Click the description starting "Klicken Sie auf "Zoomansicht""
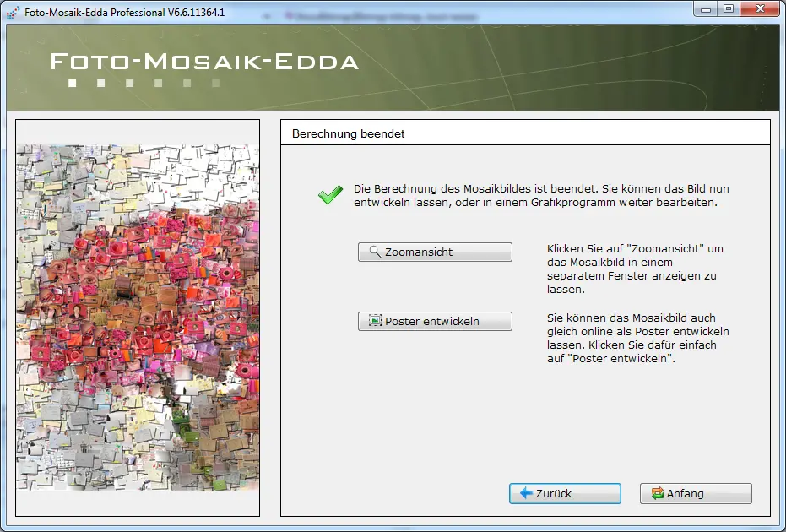This screenshot has height=532, width=786. 635,269
